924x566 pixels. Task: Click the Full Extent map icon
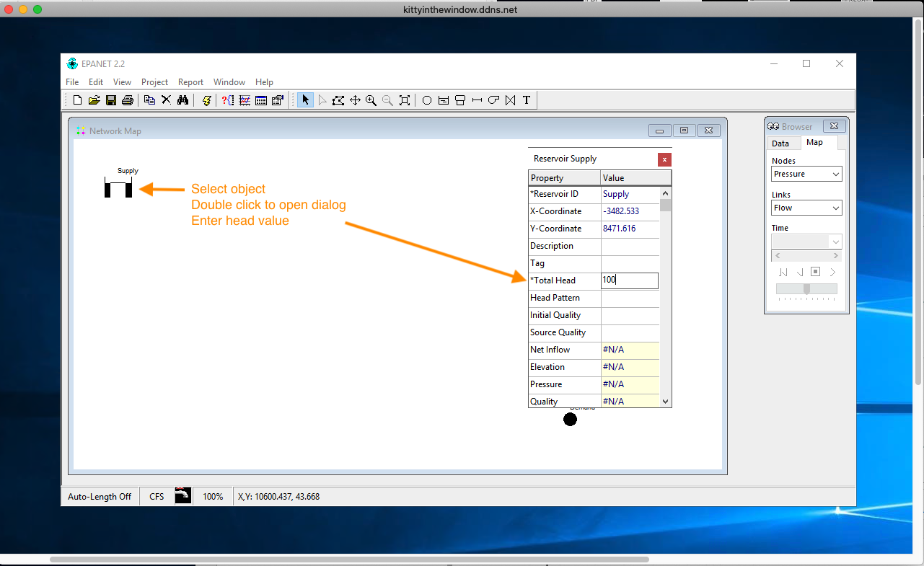pos(405,100)
